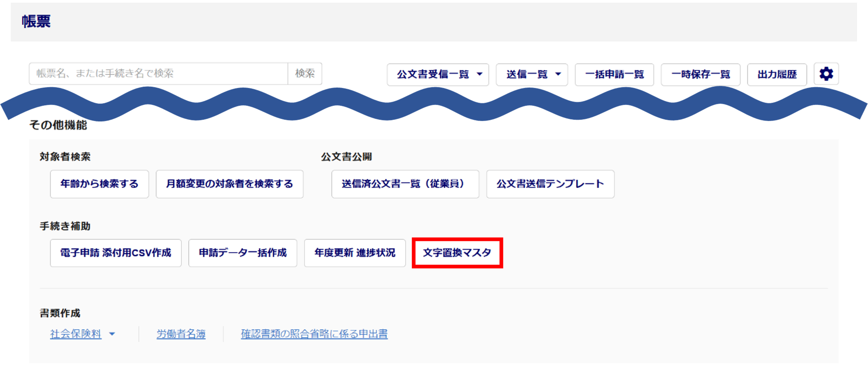Click 年齢から検索する button
868x373 pixels.
(99, 184)
